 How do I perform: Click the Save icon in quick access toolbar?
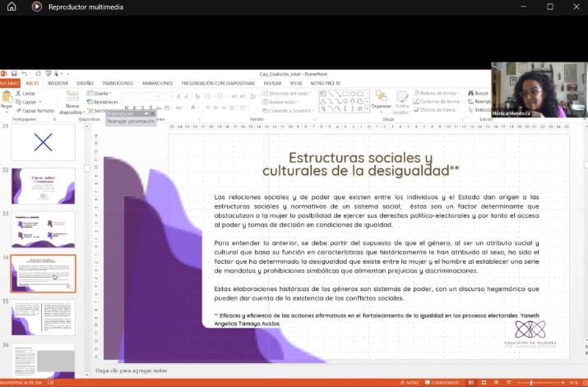(x=14, y=74)
